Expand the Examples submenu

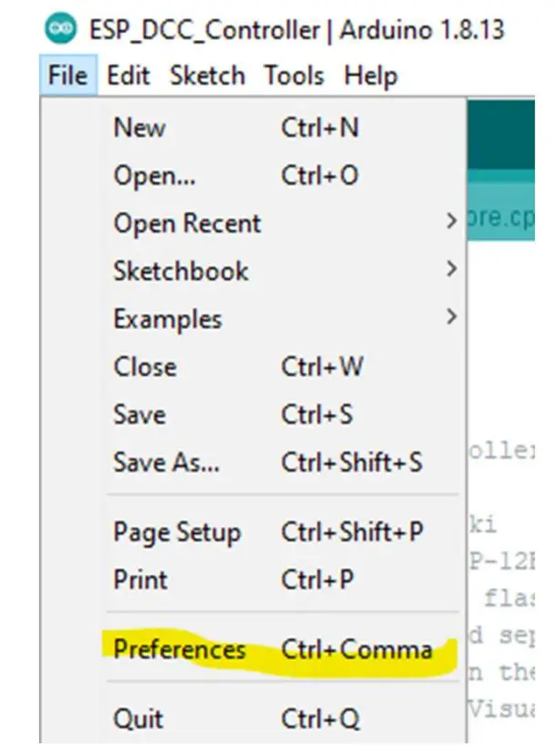click(167, 319)
